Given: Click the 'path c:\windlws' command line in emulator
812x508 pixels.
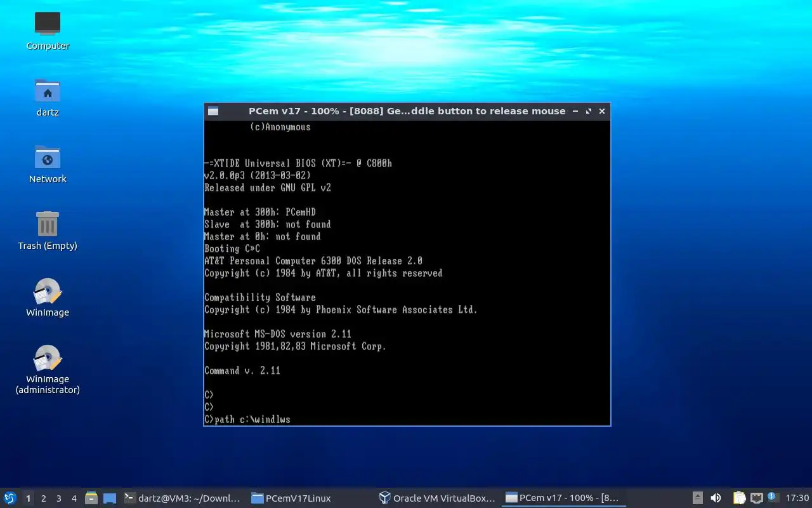Looking at the screenshot, I should pyautogui.click(x=247, y=419).
